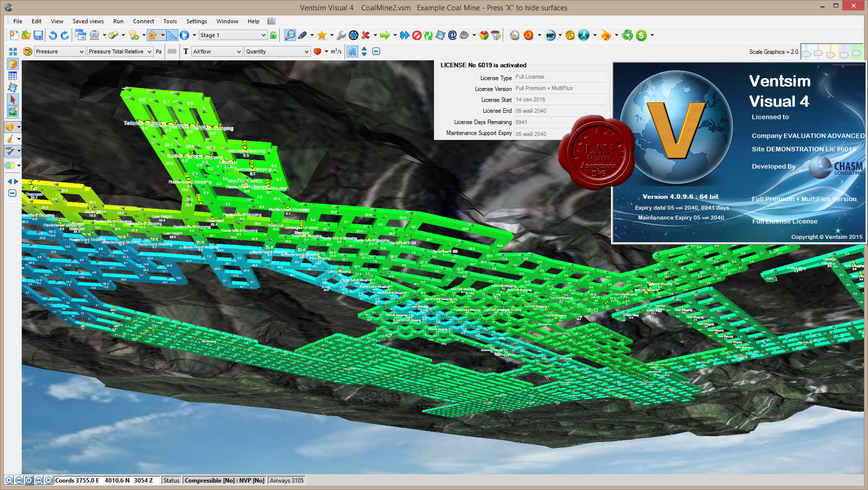This screenshot has width=868, height=490.
Task: Click the gold star icon
Action: pyautogui.click(x=322, y=35)
